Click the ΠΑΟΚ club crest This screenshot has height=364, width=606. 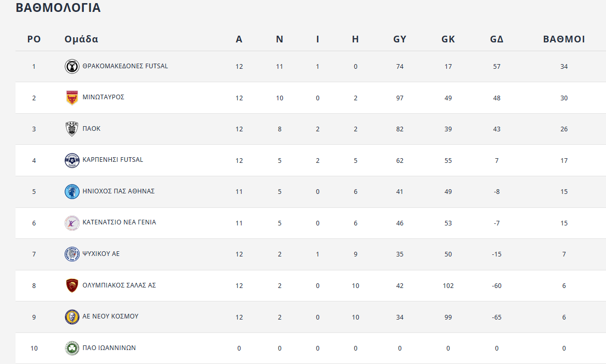coord(72,129)
